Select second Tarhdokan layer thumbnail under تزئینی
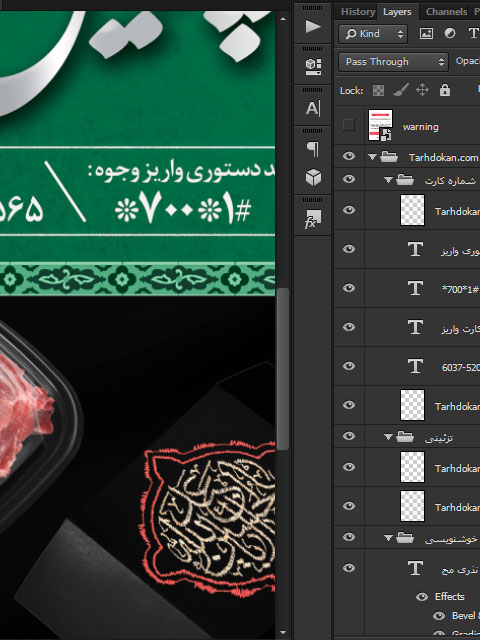This screenshot has height=640, width=480. (x=412, y=506)
